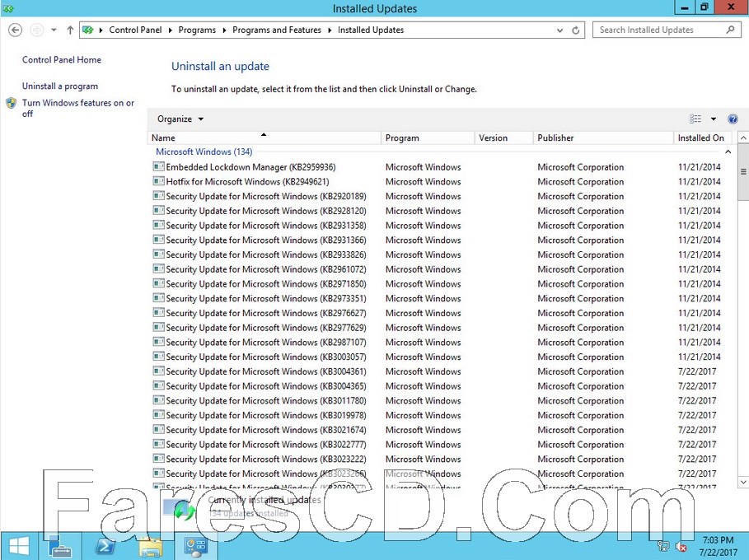Click the icon of update KB2987107
Image resolution: width=749 pixels, height=560 pixels.
tap(158, 342)
